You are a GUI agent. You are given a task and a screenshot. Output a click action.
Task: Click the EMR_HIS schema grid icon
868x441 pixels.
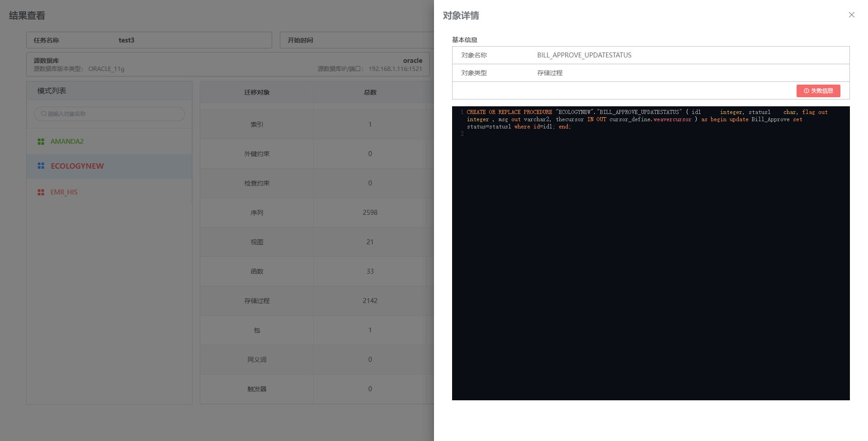40,192
